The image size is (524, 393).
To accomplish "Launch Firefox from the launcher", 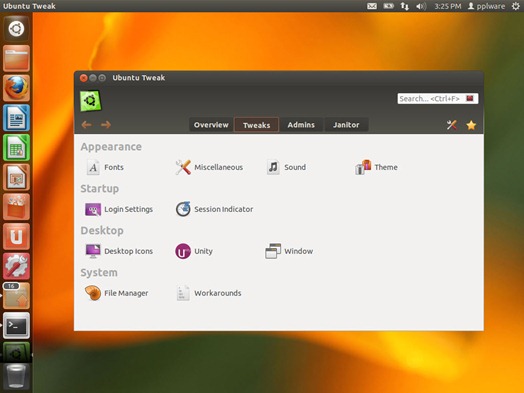I will (x=16, y=88).
